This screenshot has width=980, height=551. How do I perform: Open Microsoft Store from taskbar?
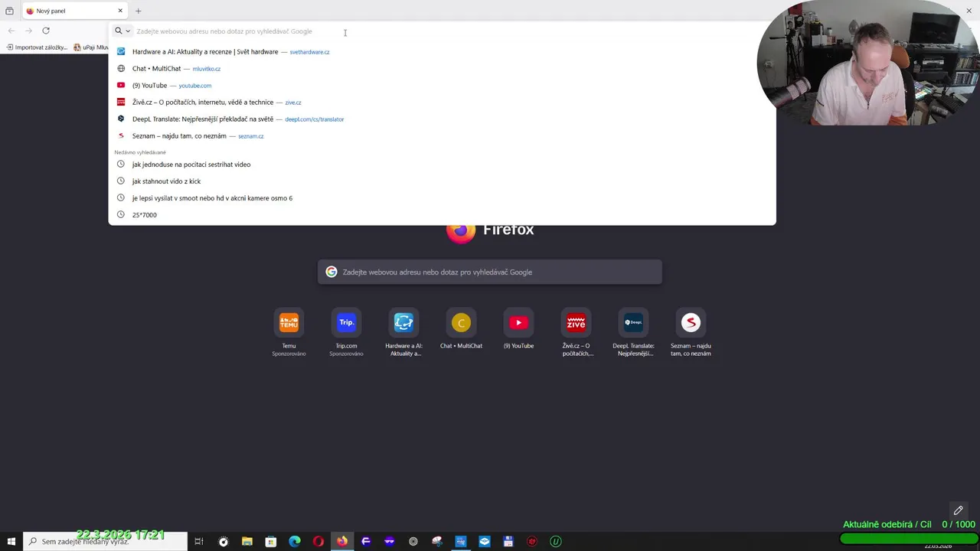[x=271, y=542]
